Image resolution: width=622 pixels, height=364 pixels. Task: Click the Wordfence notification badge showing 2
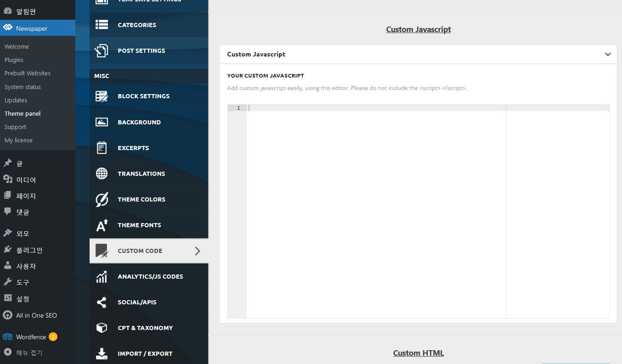[x=53, y=336]
